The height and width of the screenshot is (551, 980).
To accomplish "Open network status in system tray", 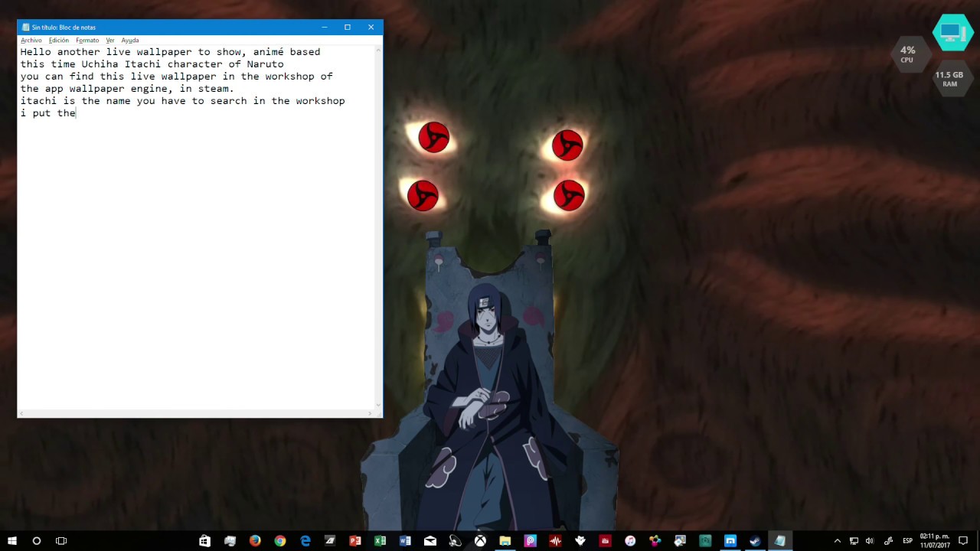I will coord(854,540).
